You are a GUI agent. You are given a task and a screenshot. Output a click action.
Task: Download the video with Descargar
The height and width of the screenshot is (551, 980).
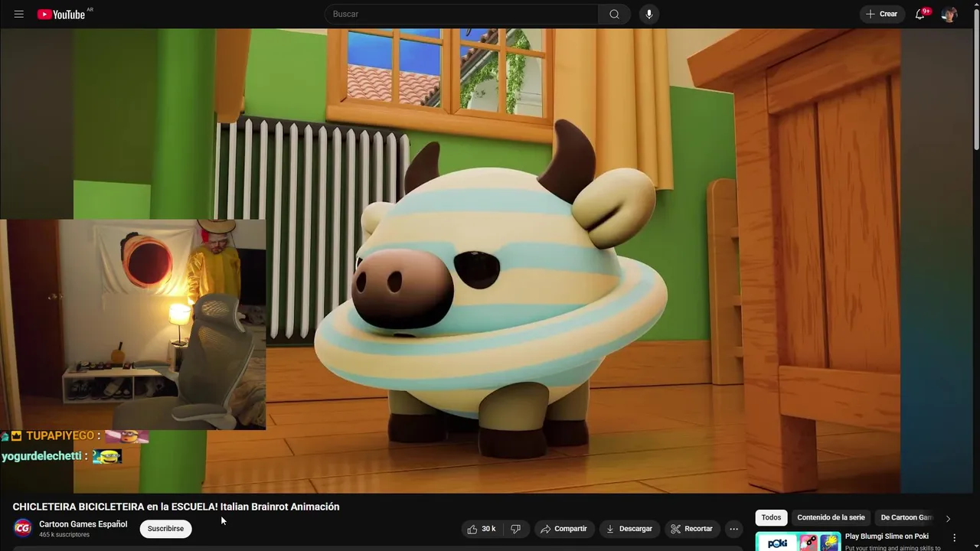pyautogui.click(x=629, y=529)
